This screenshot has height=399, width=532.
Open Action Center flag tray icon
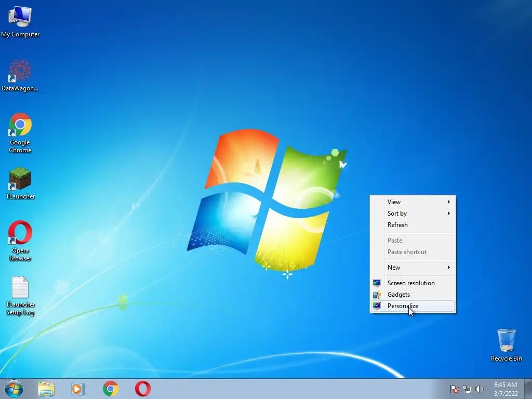[455, 389]
